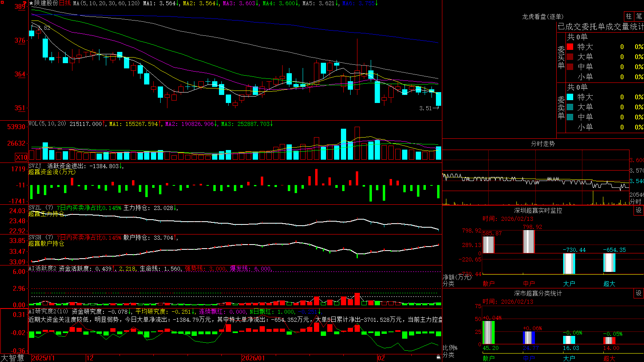Click the 委卖单 section label
This screenshot has height=362, width=644.
[x=561, y=107]
